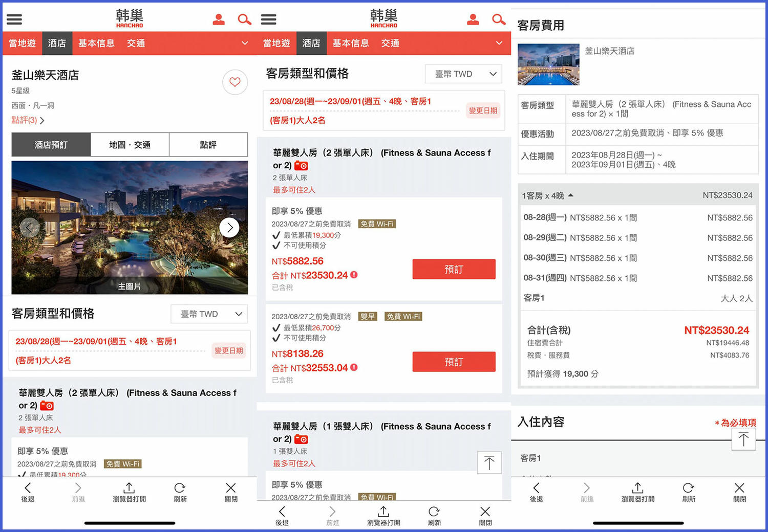Advance hotel photos with next arrow
Image resolution: width=768 pixels, height=532 pixels.
229,227
